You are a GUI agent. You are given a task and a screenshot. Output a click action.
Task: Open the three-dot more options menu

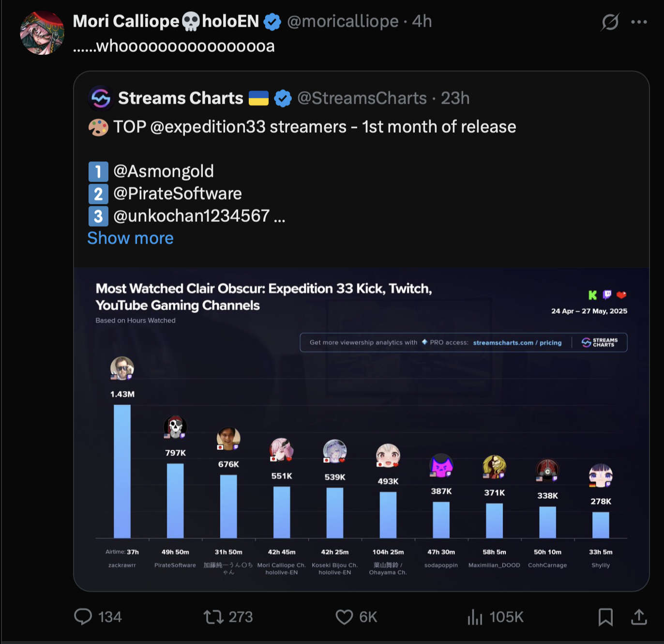pyautogui.click(x=639, y=22)
